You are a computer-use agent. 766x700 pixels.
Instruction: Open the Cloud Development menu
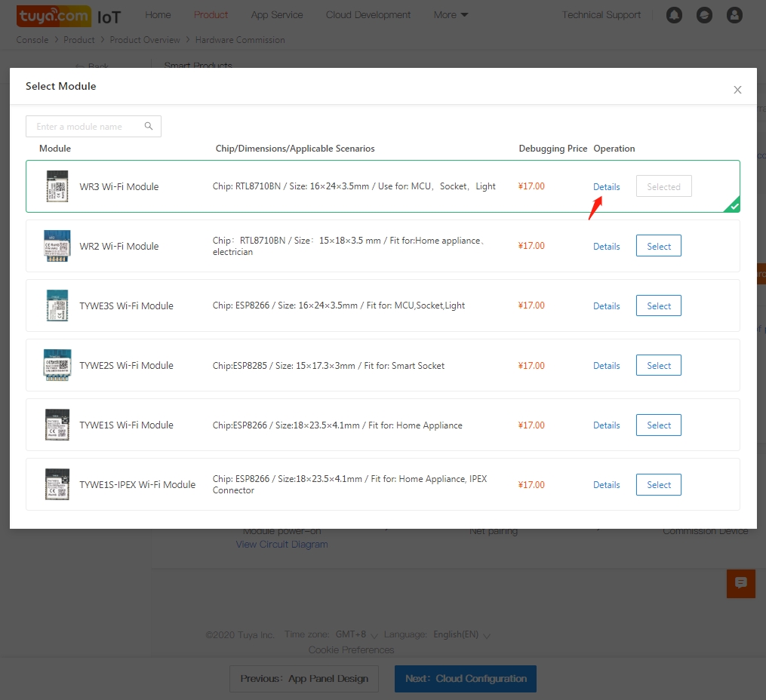[368, 15]
